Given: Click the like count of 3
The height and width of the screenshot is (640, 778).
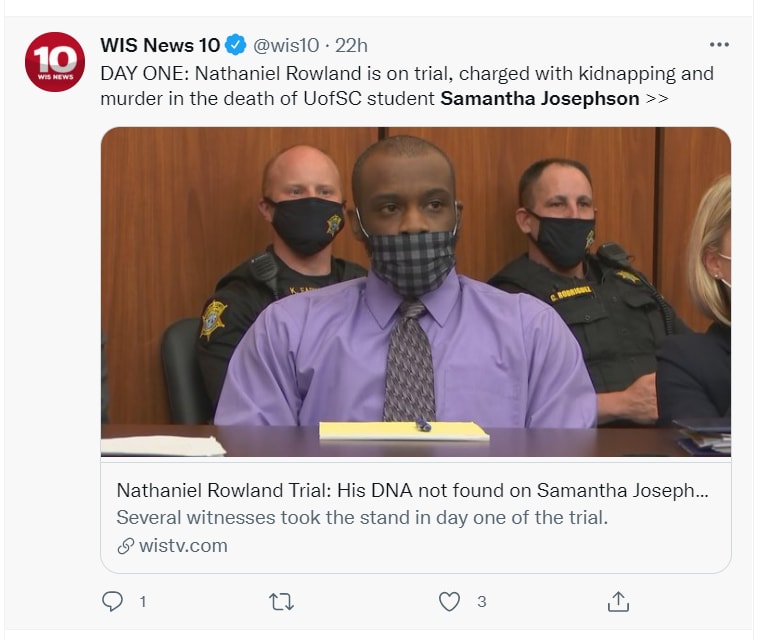Looking at the screenshot, I should [481, 601].
